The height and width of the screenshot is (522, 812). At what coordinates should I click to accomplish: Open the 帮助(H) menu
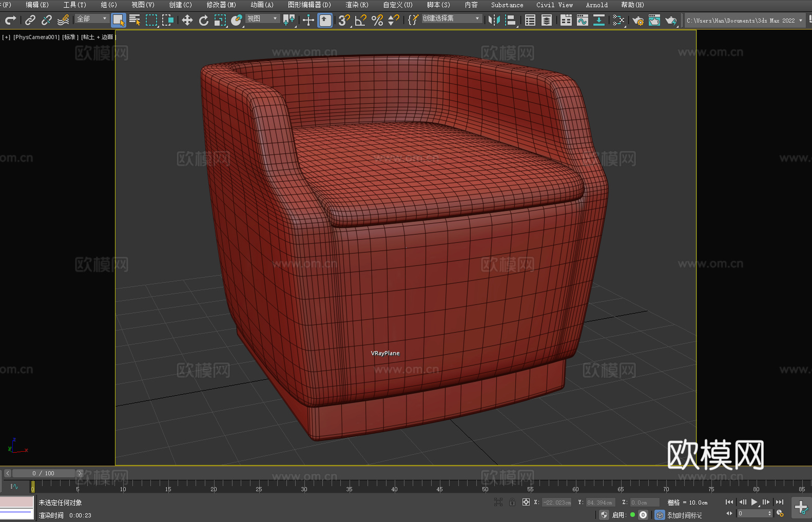pos(632,5)
